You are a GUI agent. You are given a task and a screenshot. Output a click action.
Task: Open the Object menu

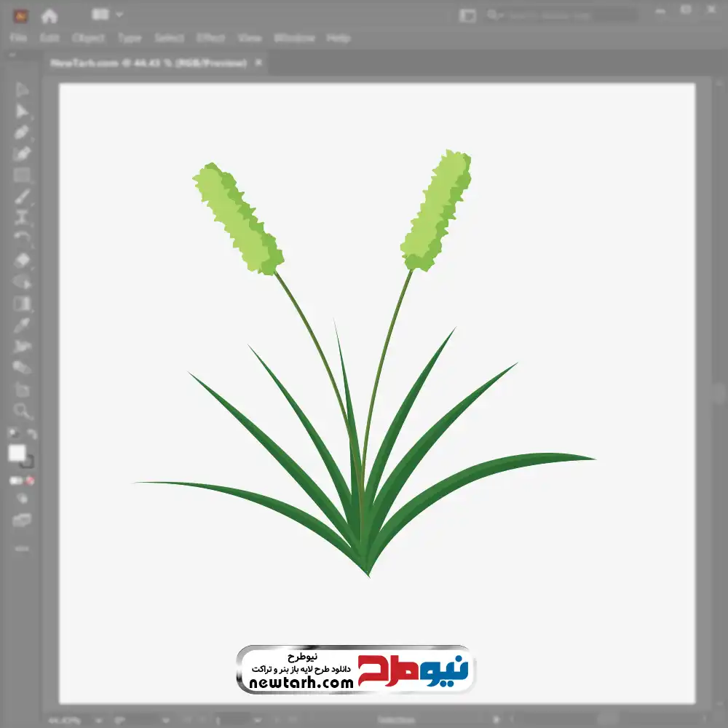pos(88,38)
